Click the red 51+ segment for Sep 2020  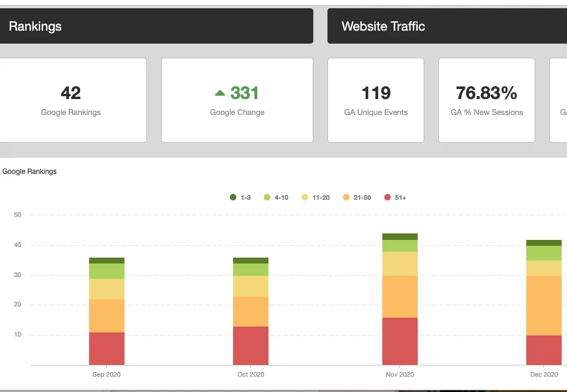(107, 348)
